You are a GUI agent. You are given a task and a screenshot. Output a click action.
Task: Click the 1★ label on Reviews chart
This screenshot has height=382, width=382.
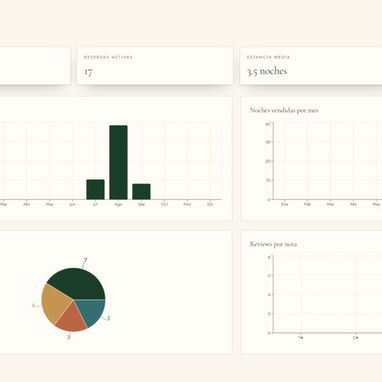coord(301,338)
